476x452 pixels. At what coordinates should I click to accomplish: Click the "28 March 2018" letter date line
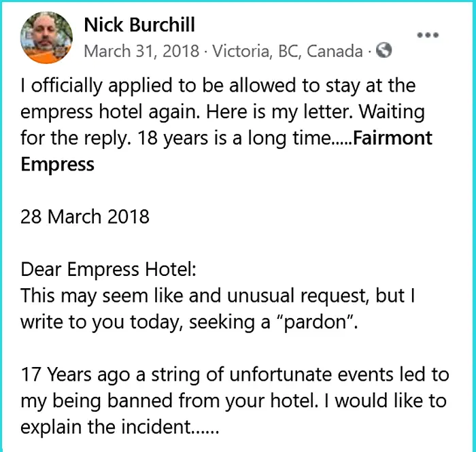click(x=85, y=218)
